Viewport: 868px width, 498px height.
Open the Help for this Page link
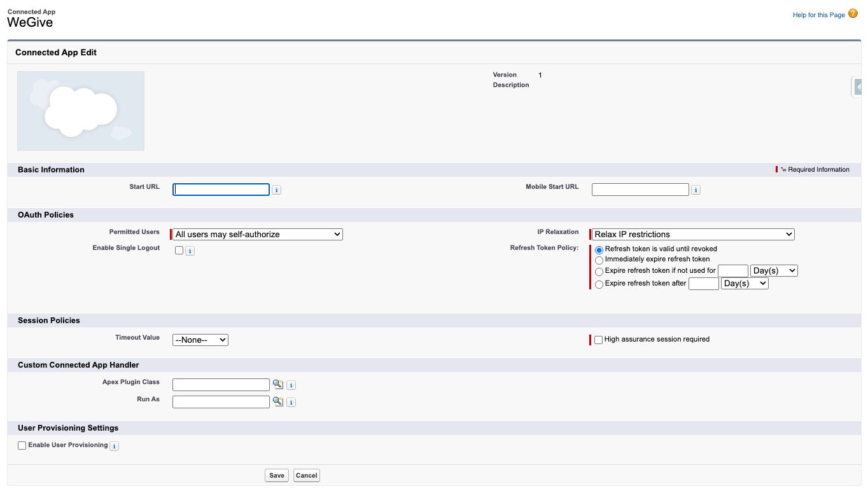point(818,15)
